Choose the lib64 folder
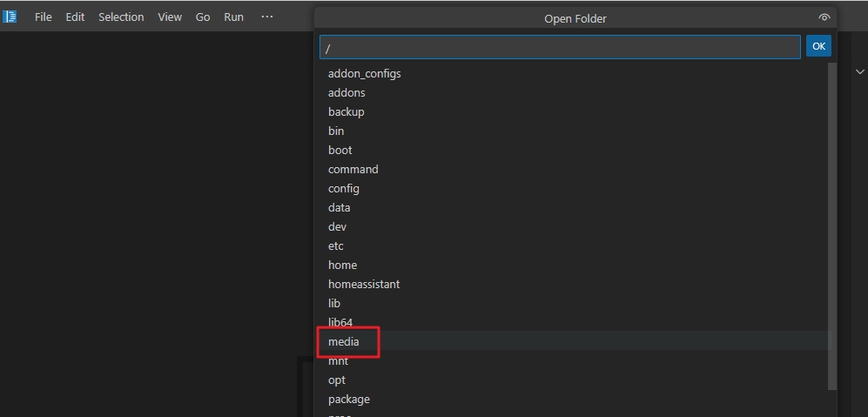 pyautogui.click(x=340, y=323)
